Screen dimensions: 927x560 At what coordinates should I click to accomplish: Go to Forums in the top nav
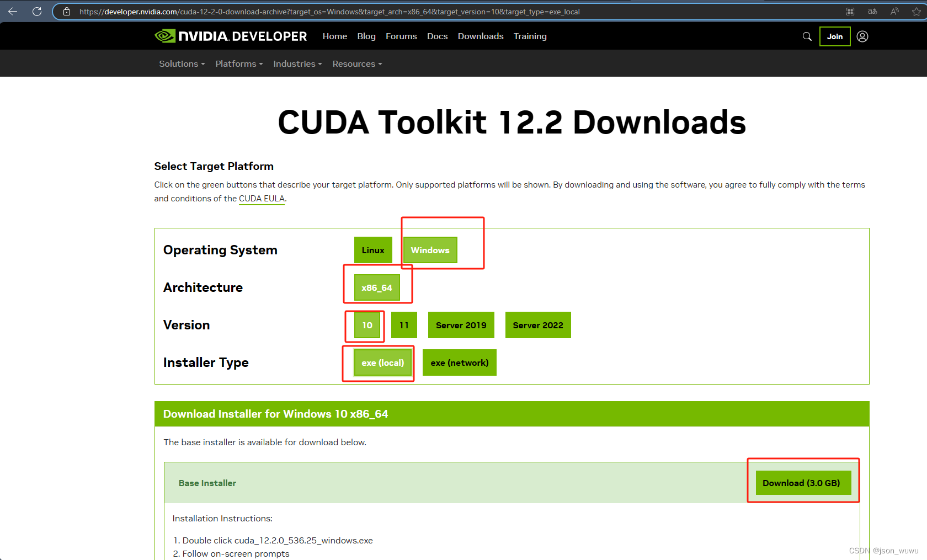click(x=401, y=36)
